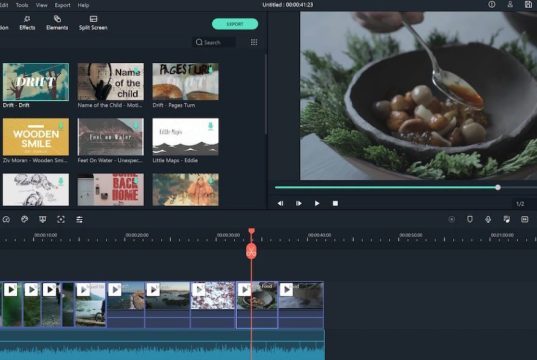Click the preview playback progress slider handle

498,187
